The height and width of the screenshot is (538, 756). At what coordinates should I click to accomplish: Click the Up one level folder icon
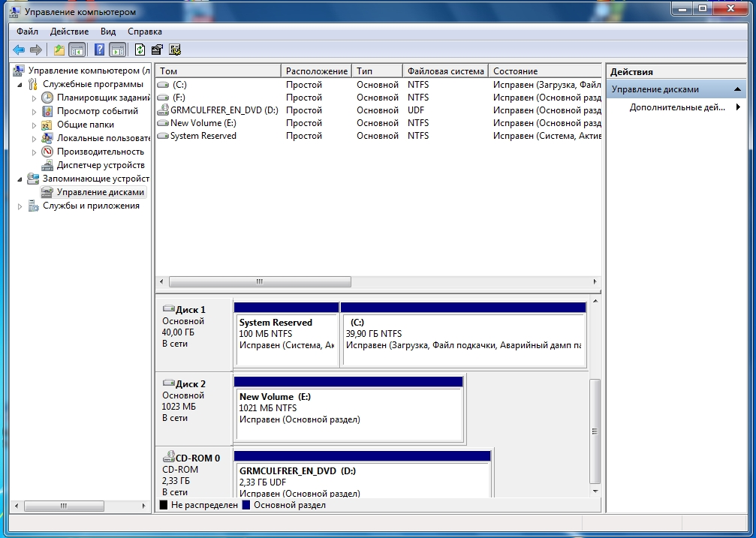click(x=59, y=50)
